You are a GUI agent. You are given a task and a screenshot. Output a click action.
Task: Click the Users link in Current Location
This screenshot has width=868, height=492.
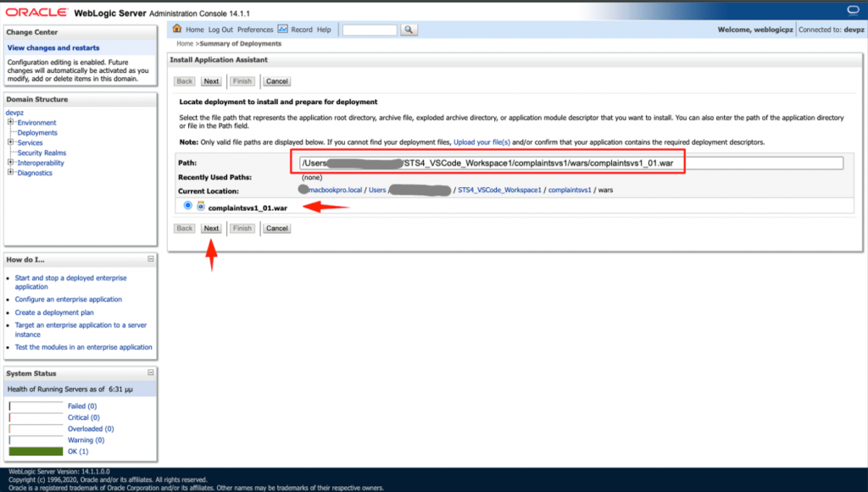pyautogui.click(x=377, y=191)
